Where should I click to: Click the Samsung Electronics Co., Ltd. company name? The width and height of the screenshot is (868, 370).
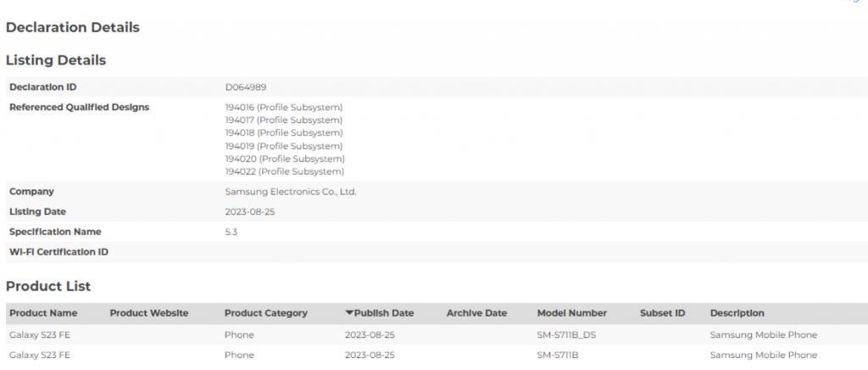point(291,192)
